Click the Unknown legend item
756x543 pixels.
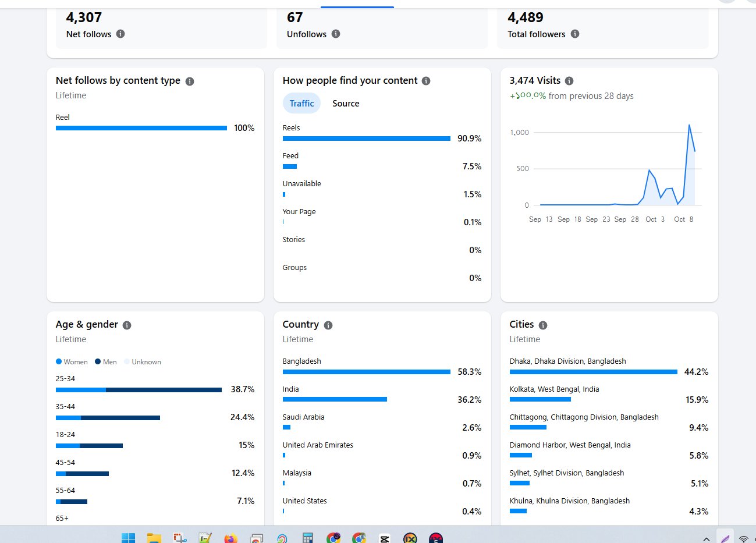click(x=143, y=362)
